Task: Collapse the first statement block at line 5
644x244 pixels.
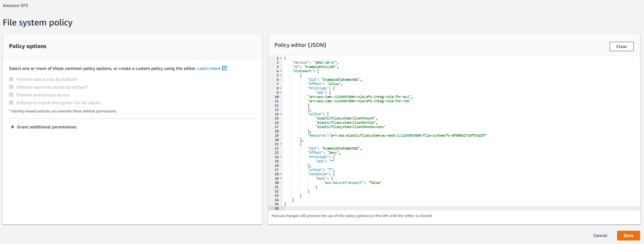Action: coord(281,75)
